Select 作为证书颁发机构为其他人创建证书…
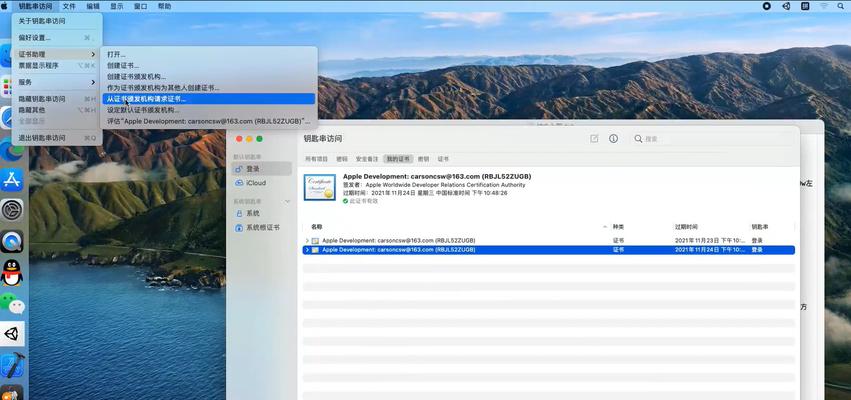This screenshot has width=851, height=400. coord(208,88)
